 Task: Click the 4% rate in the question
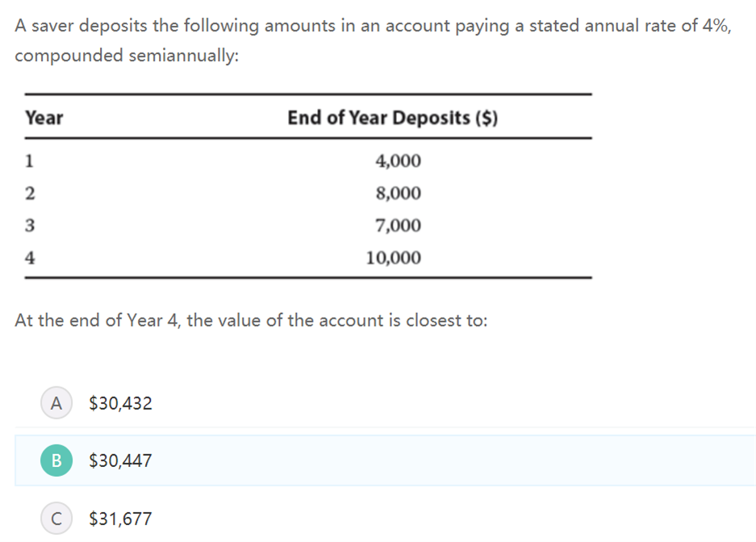[x=715, y=26]
